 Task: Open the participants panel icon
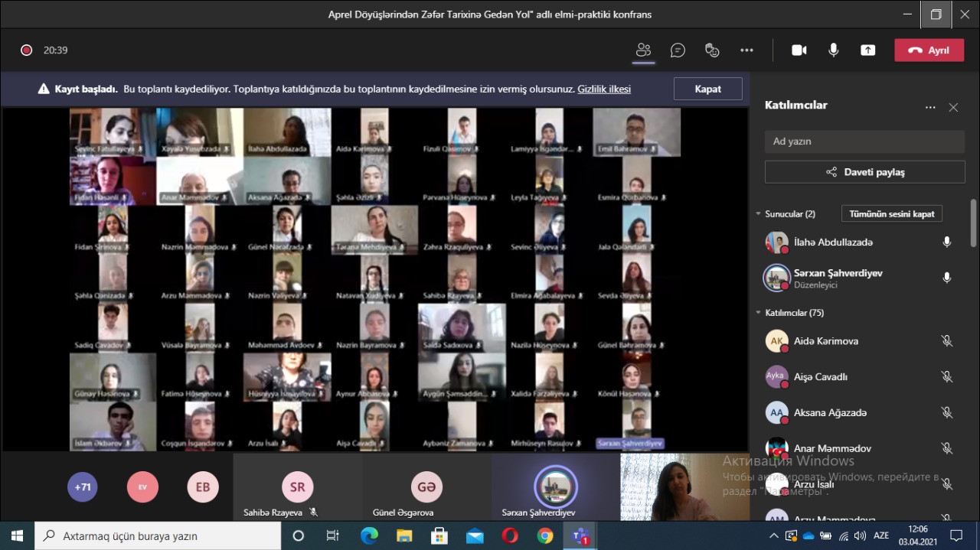pos(643,50)
